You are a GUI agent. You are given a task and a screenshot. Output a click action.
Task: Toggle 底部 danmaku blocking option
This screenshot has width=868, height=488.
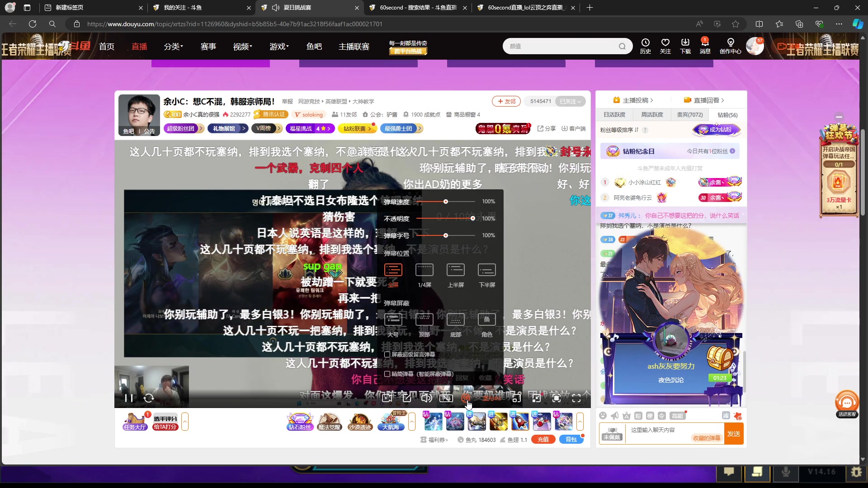point(456,324)
